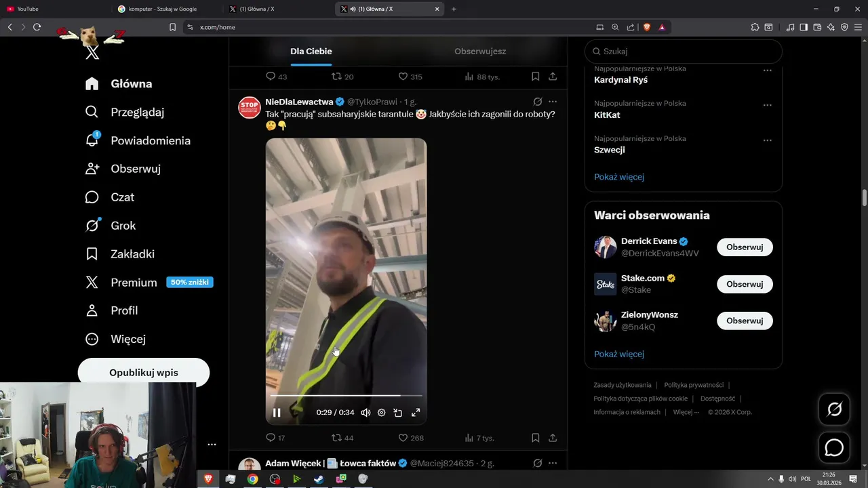
Task: Click Pokaż więcej under trends
Action: pyautogui.click(x=619, y=177)
